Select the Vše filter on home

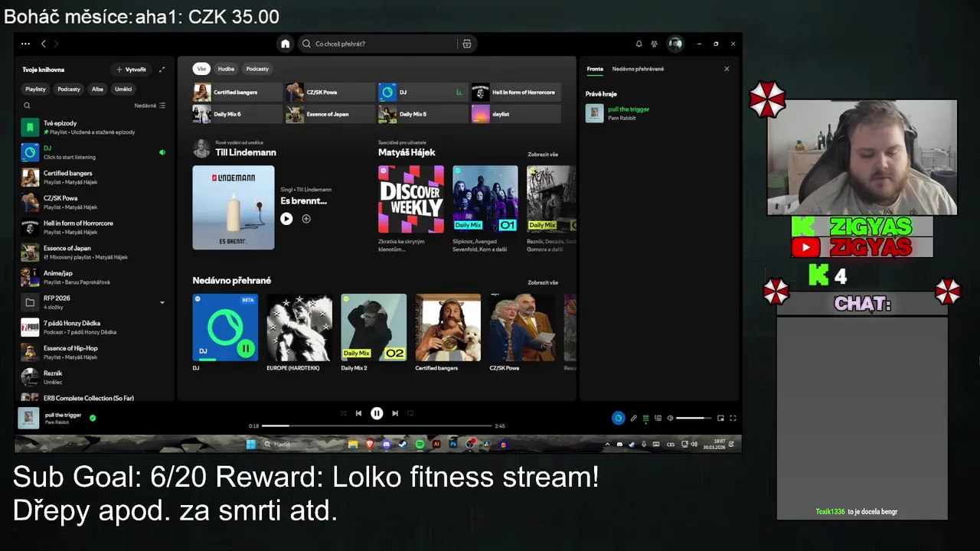pyautogui.click(x=201, y=69)
